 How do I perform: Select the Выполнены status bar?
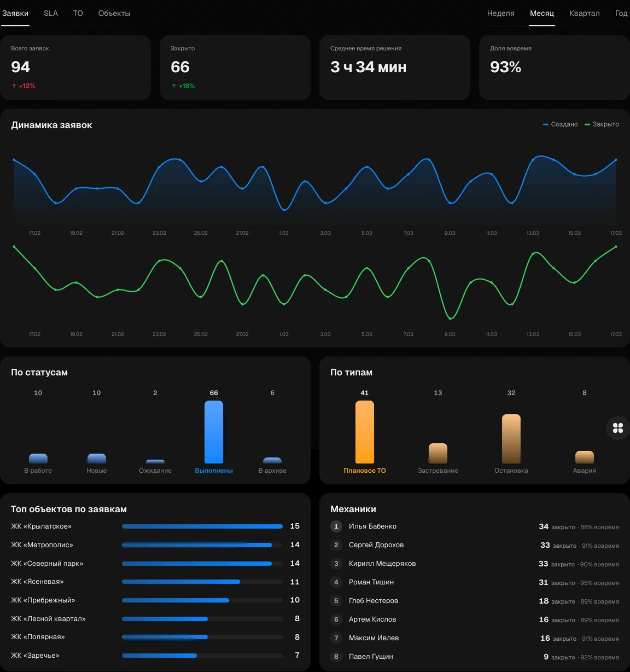(x=214, y=432)
